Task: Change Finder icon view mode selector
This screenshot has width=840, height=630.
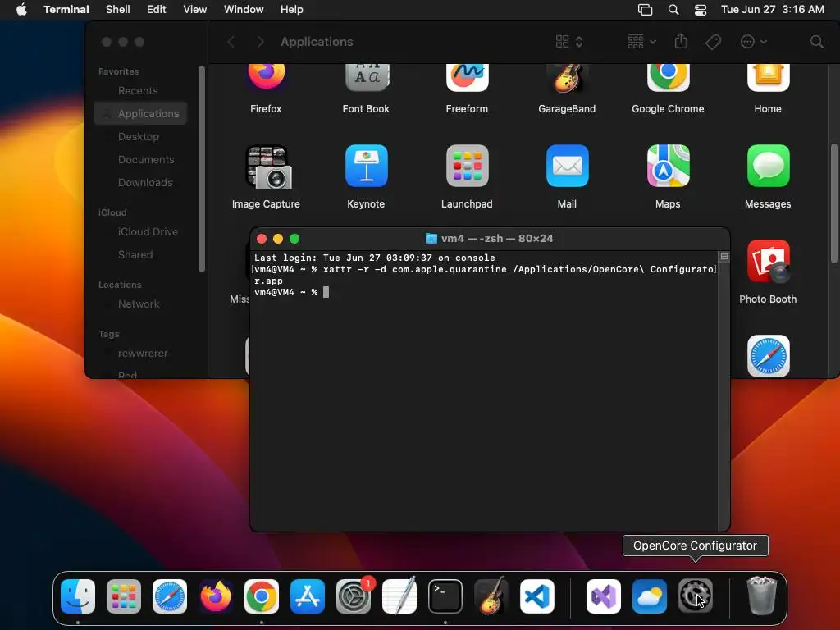Action: [x=569, y=42]
